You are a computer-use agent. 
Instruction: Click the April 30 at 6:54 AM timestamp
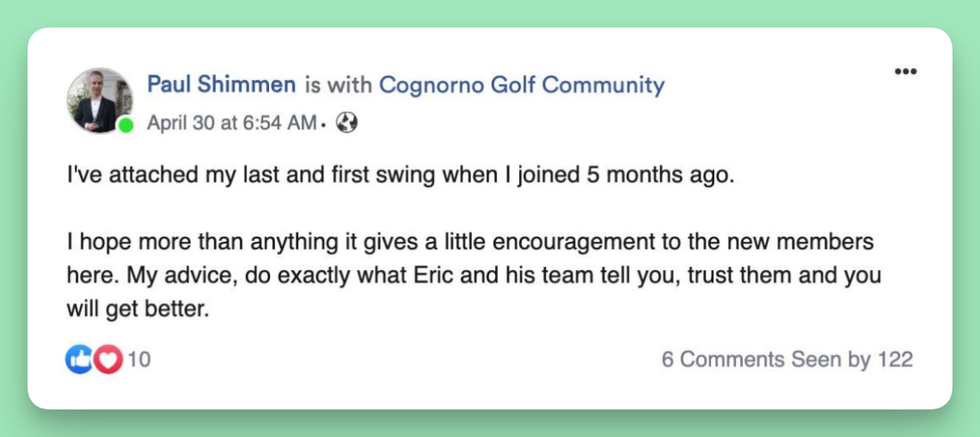click(x=231, y=123)
